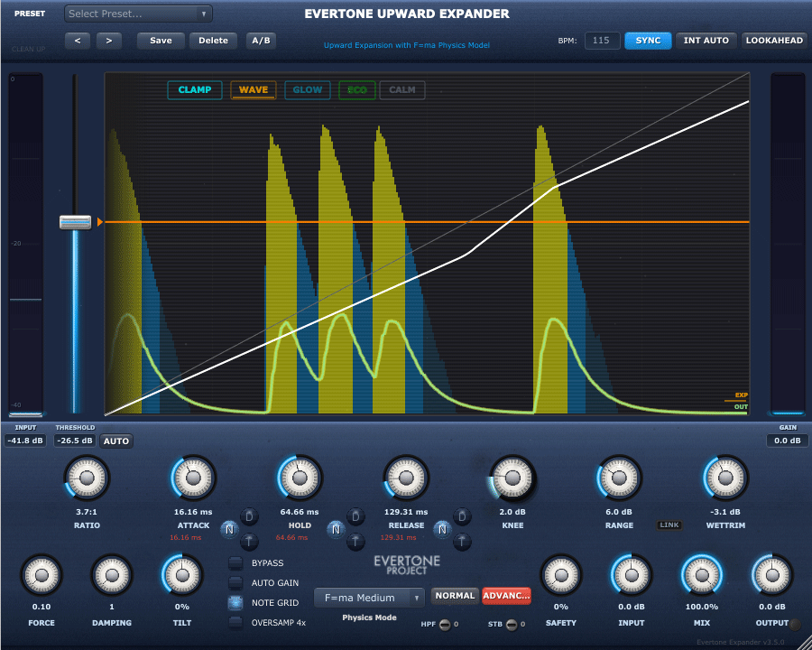
Task: Disable the Note Grid checkbox
Action: coord(235,602)
